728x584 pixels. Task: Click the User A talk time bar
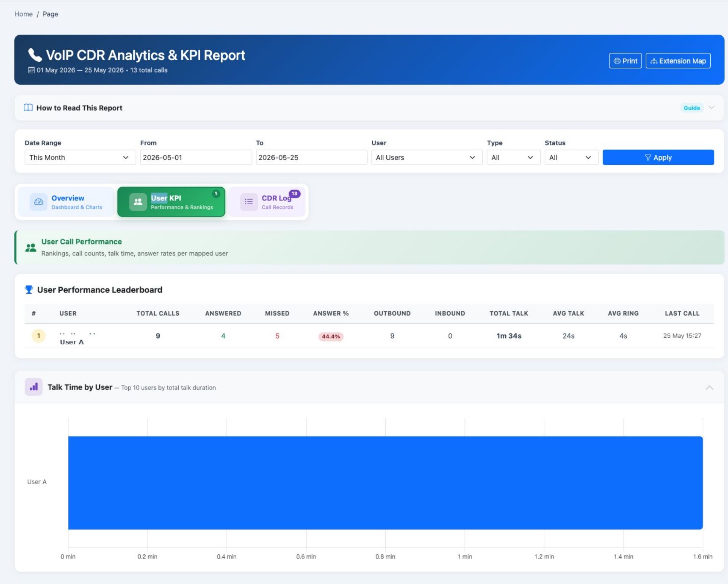pos(385,483)
